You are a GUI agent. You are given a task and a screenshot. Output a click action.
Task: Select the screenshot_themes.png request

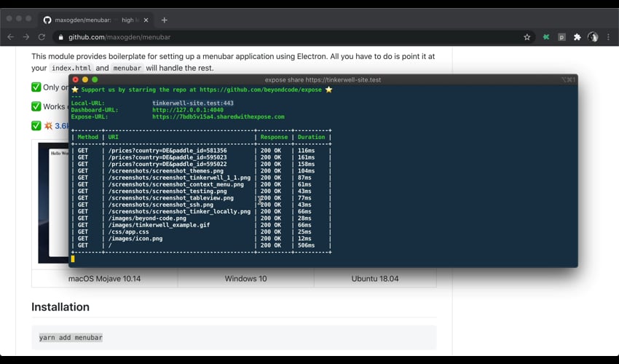pyautogui.click(x=201, y=171)
